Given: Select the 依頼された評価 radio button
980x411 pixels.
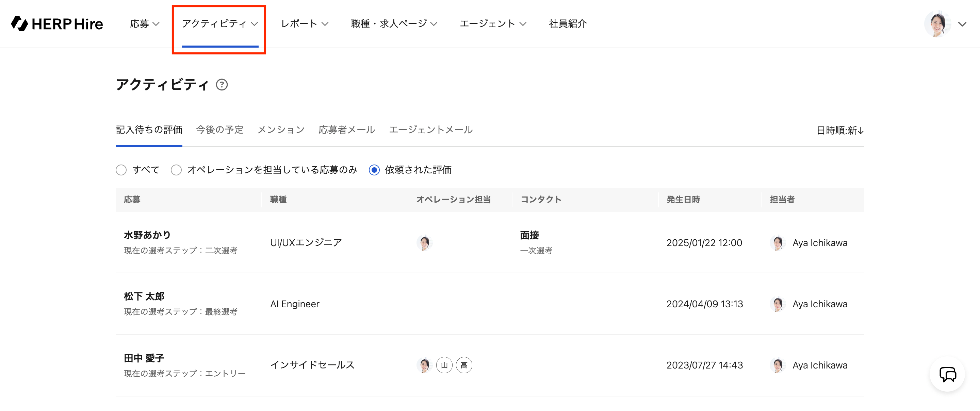Looking at the screenshot, I should point(374,170).
